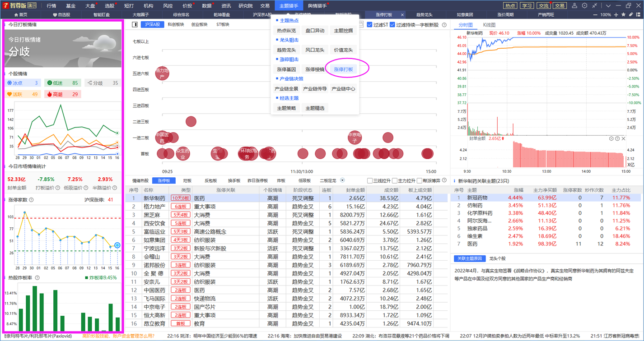Click the help icon next to 涨停家数
The image size is (644, 341).
32,199
